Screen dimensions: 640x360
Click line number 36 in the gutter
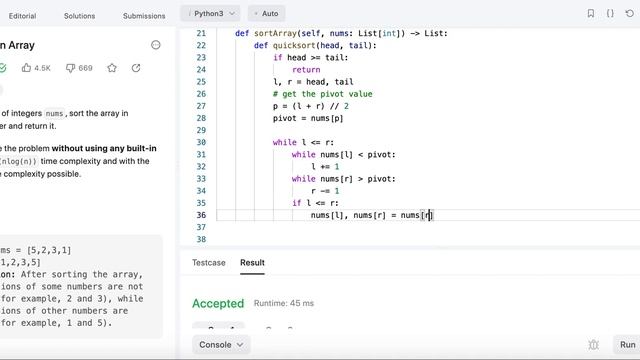tap(201, 215)
